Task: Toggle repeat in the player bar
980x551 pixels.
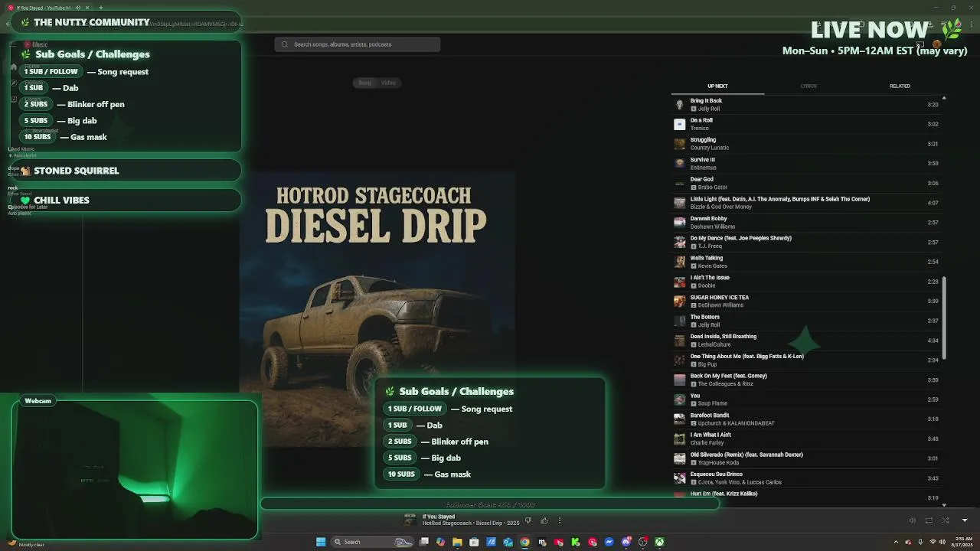Action: pyautogui.click(x=929, y=520)
